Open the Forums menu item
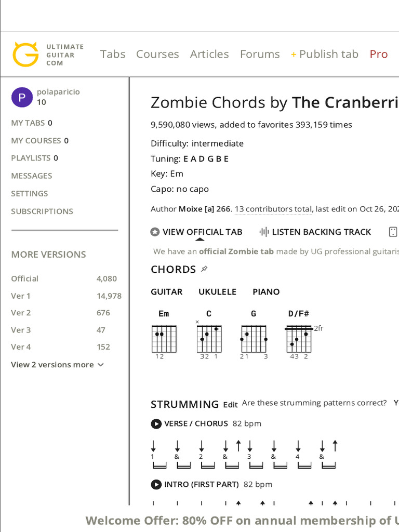 point(260,54)
